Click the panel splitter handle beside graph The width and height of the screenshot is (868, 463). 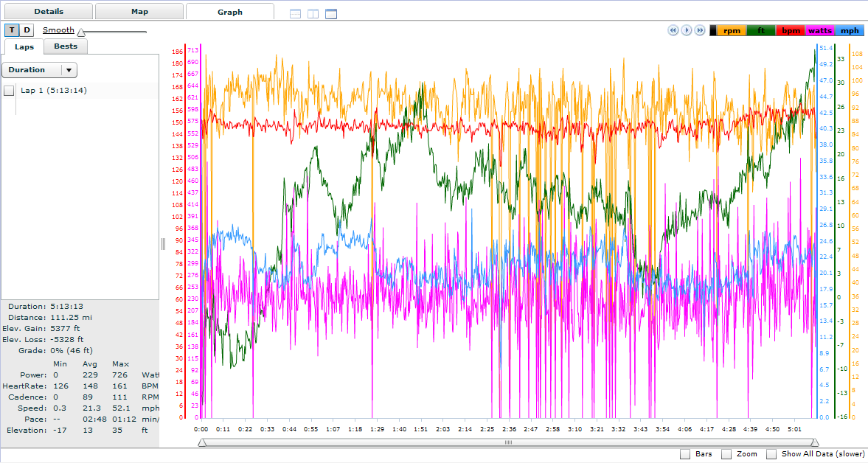[163, 244]
